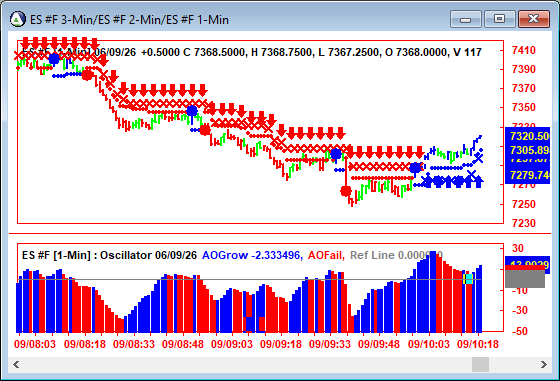
Task: Click the 09/09:03 time axis label
Action: pos(231,344)
